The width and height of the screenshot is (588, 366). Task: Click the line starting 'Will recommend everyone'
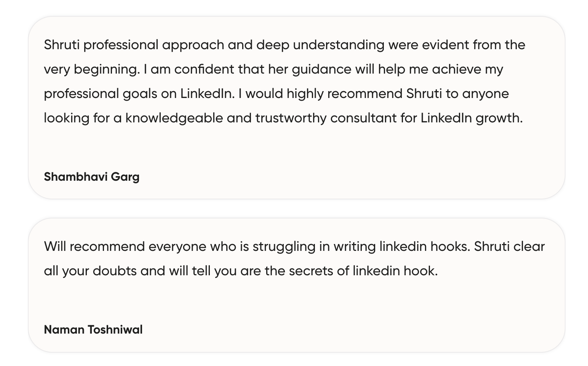click(x=294, y=247)
